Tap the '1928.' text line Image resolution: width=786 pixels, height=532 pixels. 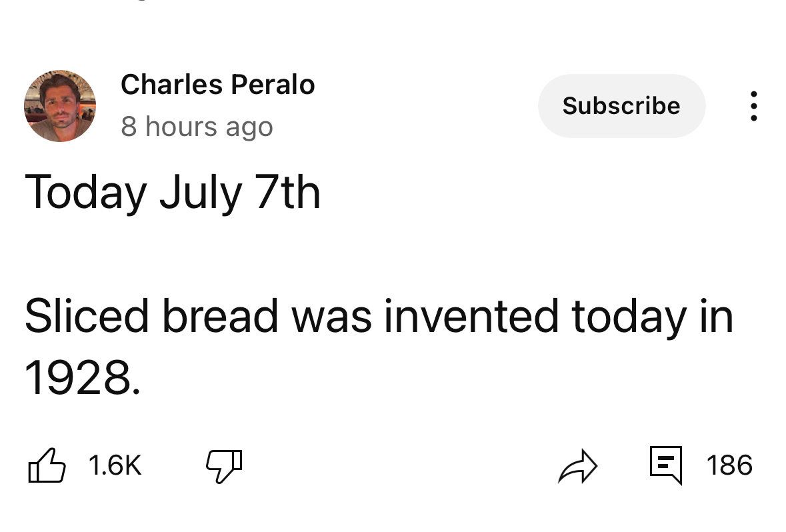click(83, 377)
